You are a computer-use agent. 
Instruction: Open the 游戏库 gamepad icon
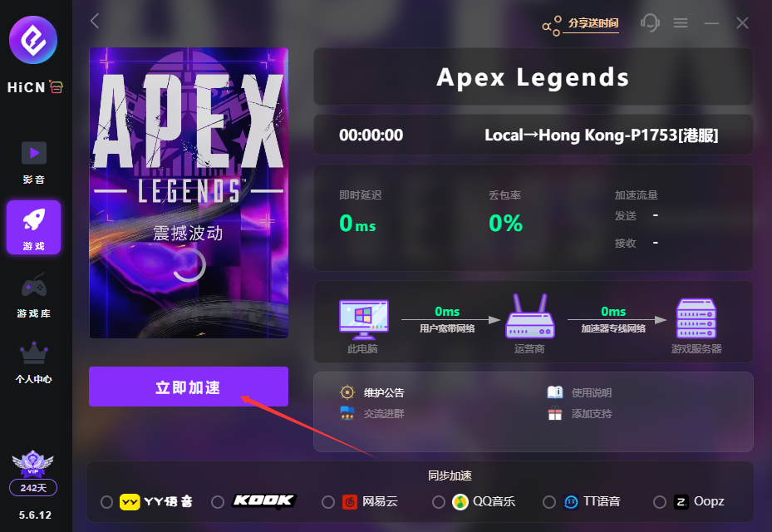point(34,286)
